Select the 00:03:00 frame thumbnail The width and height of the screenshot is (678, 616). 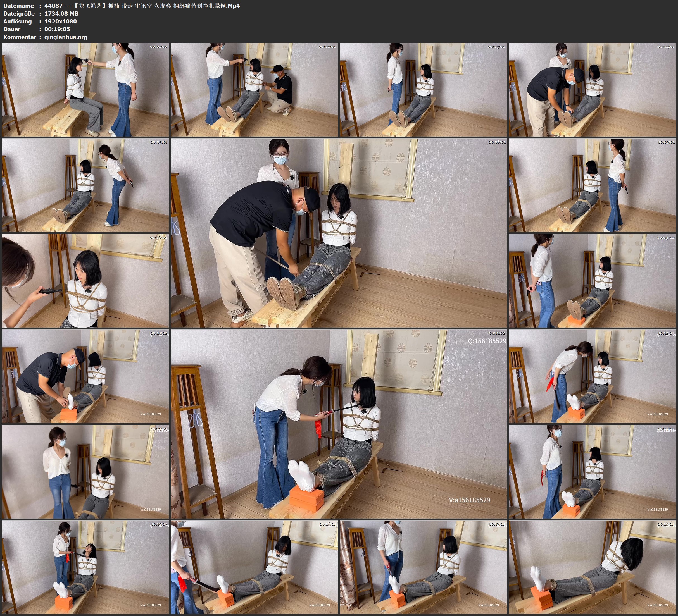click(x=423, y=89)
